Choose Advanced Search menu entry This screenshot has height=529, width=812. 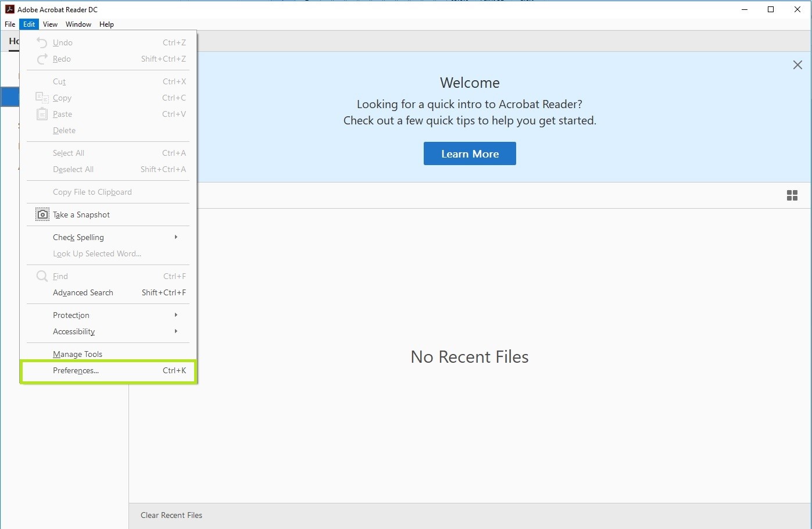point(108,292)
